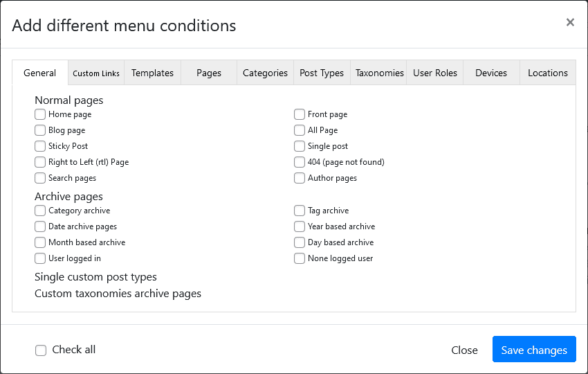Enable the Home page checkbox
Viewport: 588px width, 374px height.
40,114
